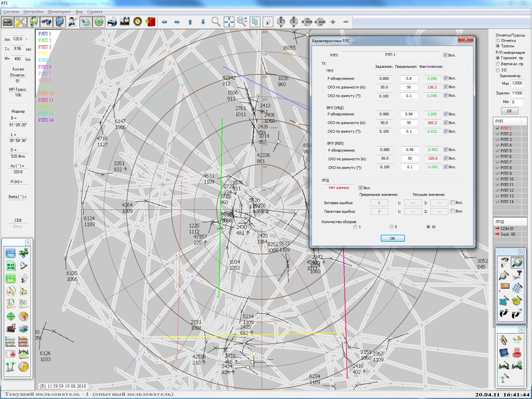The width and height of the screenshot is (532, 399).
Task: Click the magnifying glass zoom icon
Action: pos(216,22)
